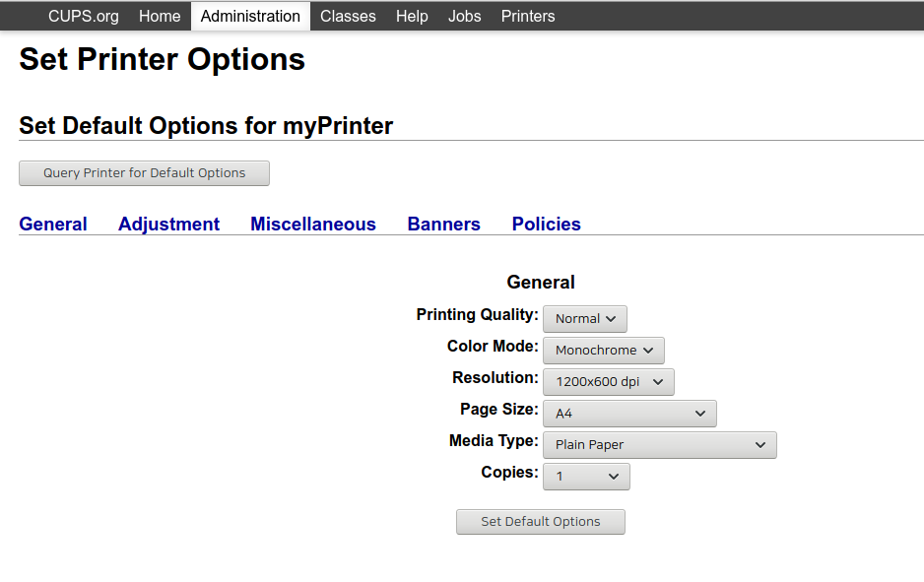
Task: Show the Policies section
Action: click(546, 225)
